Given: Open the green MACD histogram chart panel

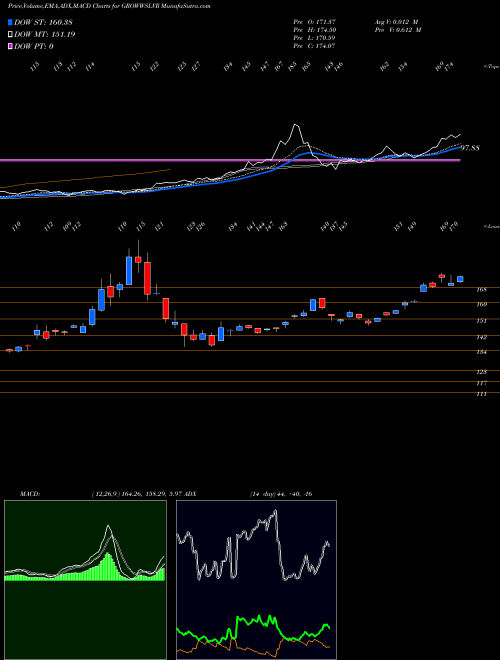Looking at the screenshot, I should click(x=85, y=580).
